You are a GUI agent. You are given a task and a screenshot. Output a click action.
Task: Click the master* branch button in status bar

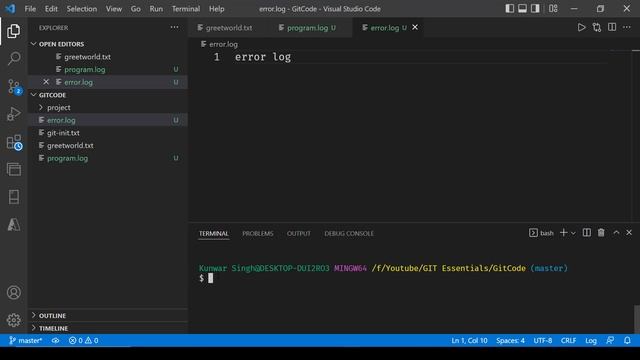pos(25,340)
